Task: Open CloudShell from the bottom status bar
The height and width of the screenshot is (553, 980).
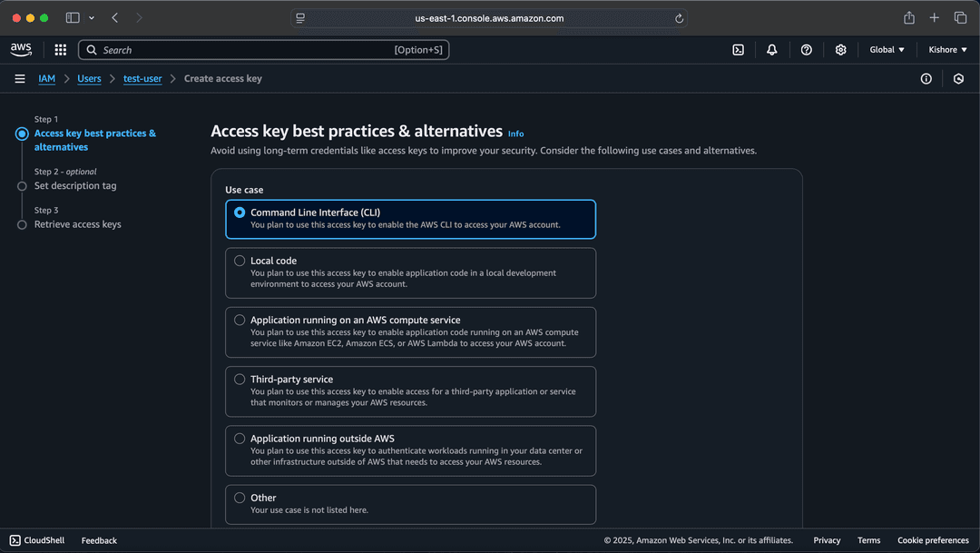Action: tap(35, 540)
